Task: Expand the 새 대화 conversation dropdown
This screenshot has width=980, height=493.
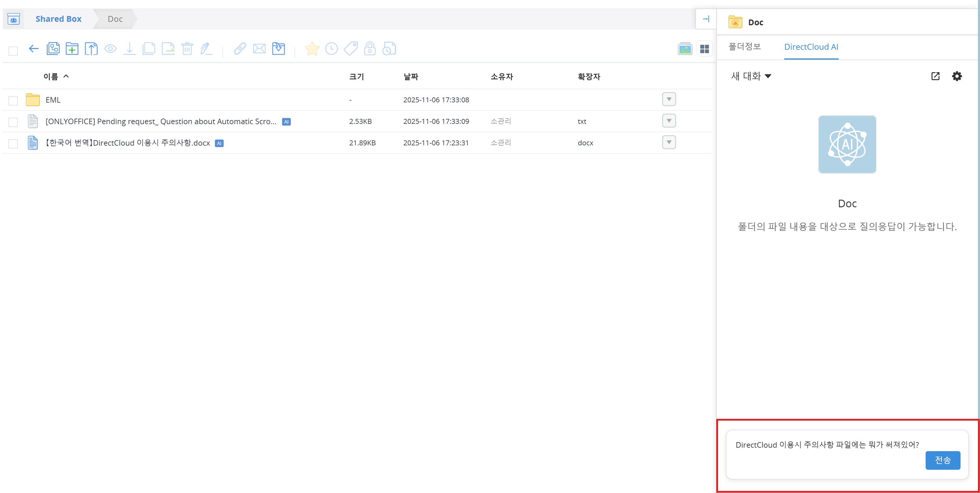Action: pyautogui.click(x=751, y=76)
